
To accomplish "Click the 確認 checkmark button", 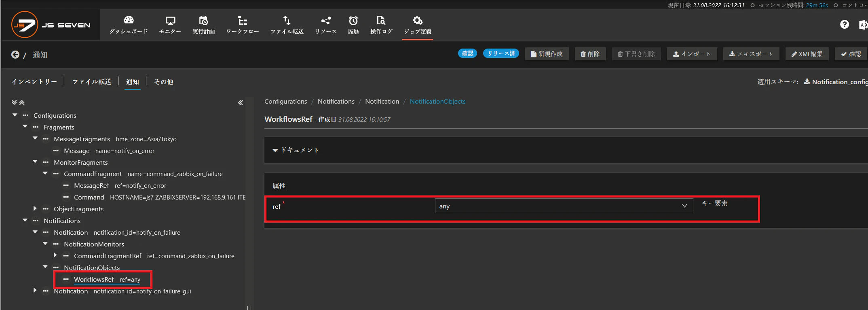I will tap(851, 54).
